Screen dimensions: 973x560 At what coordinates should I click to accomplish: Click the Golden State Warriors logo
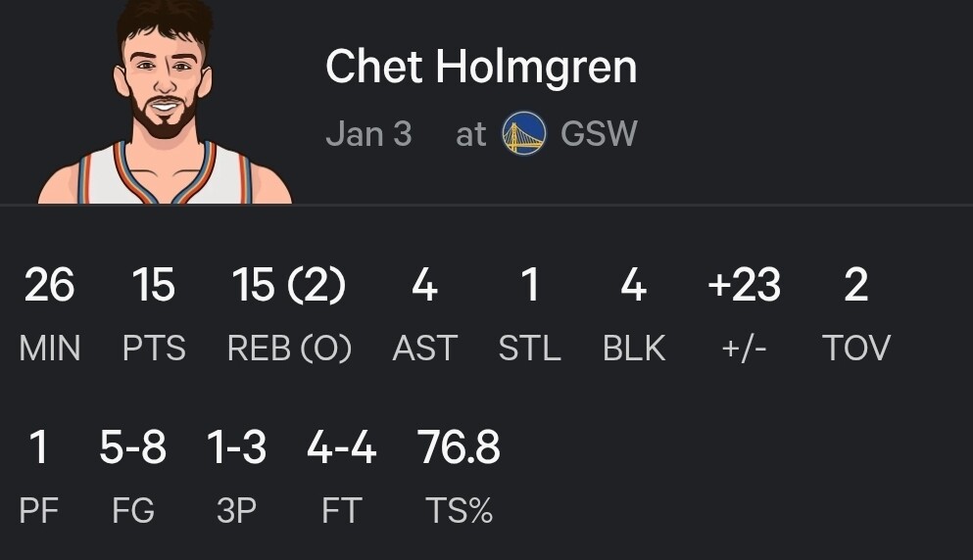click(x=523, y=133)
